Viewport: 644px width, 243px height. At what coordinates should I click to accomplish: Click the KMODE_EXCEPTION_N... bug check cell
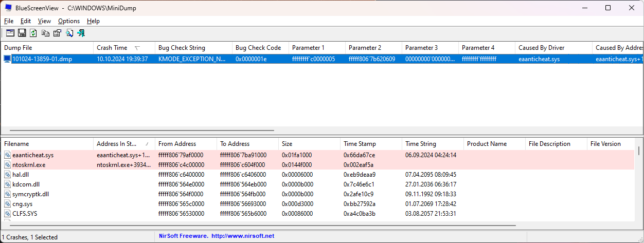click(x=192, y=59)
